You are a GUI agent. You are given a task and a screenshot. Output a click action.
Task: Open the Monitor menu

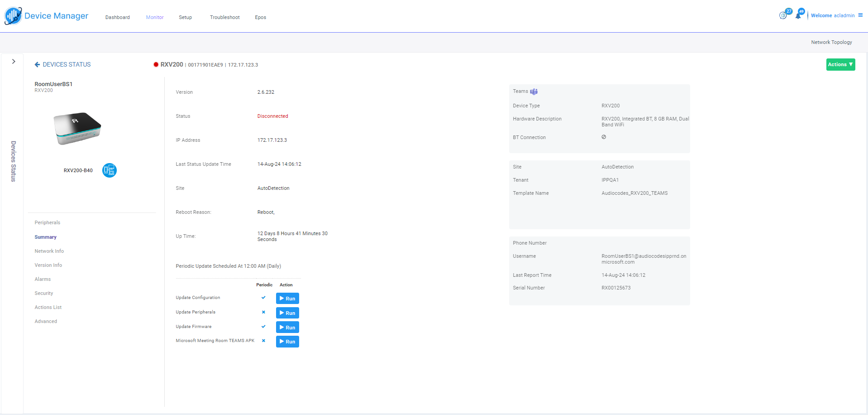[x=155, y=17]
